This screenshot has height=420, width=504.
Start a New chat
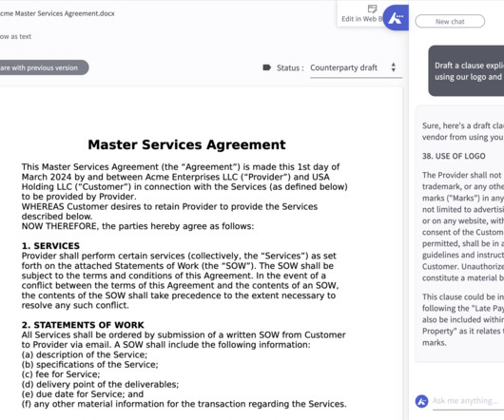(x=450, y=22)
